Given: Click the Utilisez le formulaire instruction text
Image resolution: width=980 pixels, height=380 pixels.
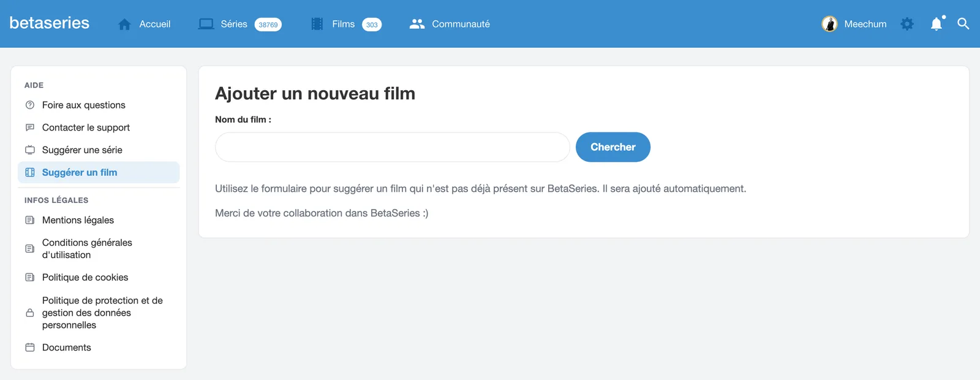Looking at the screenshot, I should [481, 189].
